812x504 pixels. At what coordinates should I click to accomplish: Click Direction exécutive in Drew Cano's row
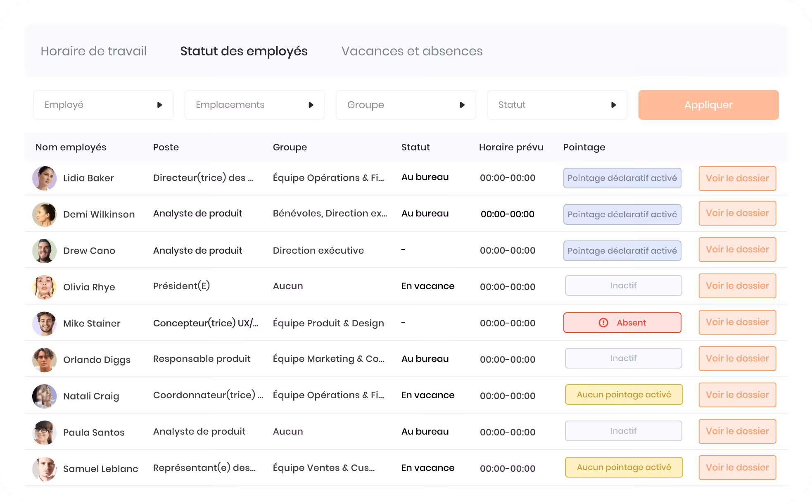318,250
